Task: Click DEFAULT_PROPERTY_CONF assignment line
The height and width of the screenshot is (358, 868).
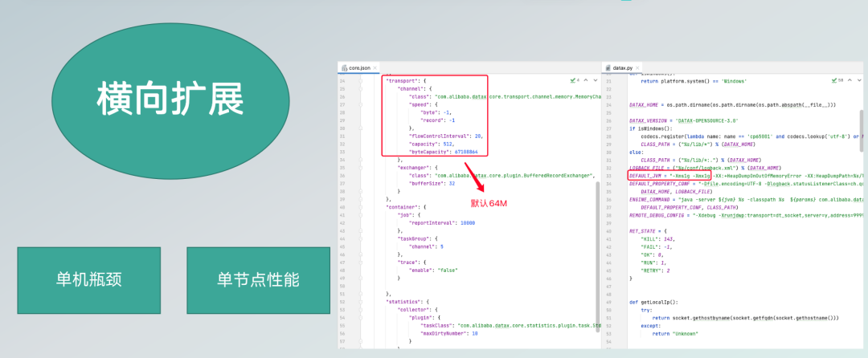Action: click(746, 184)
